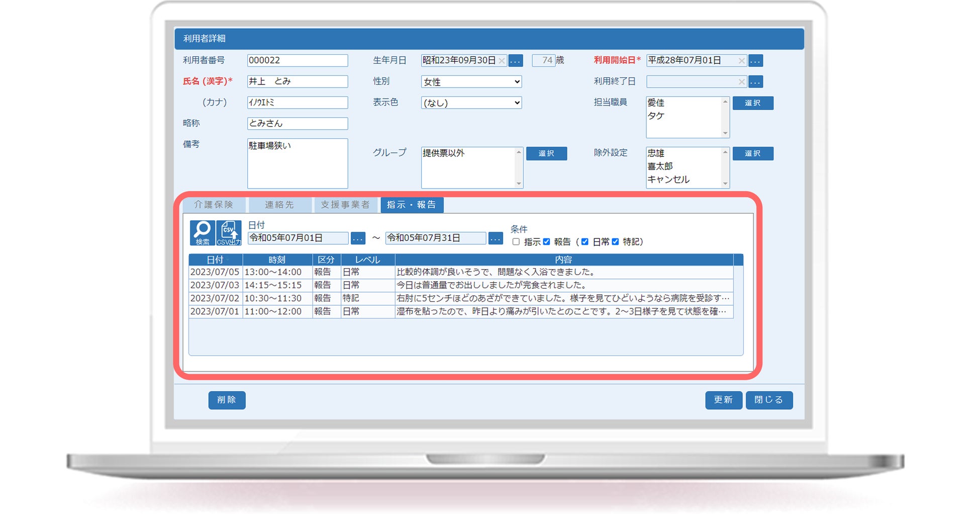
Task: Clear the empty 利用終了日 field with X
Action: point(741,81)
